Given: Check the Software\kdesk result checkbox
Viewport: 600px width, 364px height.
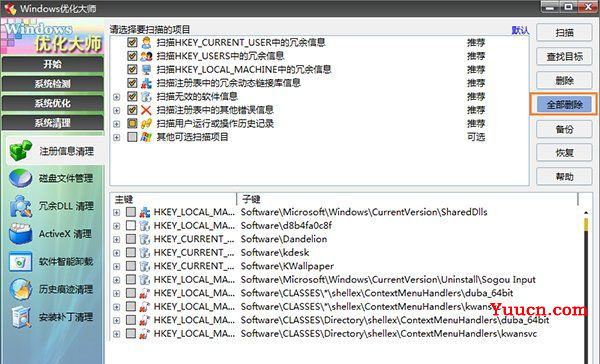Looking at the screenshot, I should click(x=131, y=253).
